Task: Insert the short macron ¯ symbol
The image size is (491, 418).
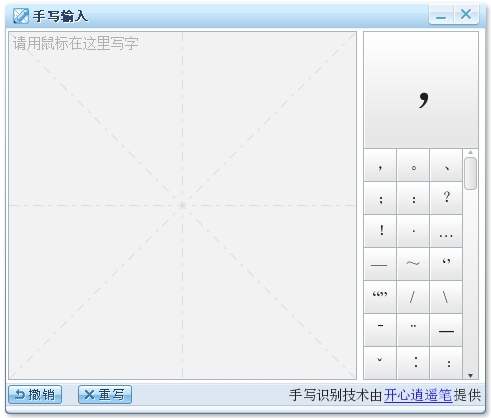Action: [x=380, y=330]
